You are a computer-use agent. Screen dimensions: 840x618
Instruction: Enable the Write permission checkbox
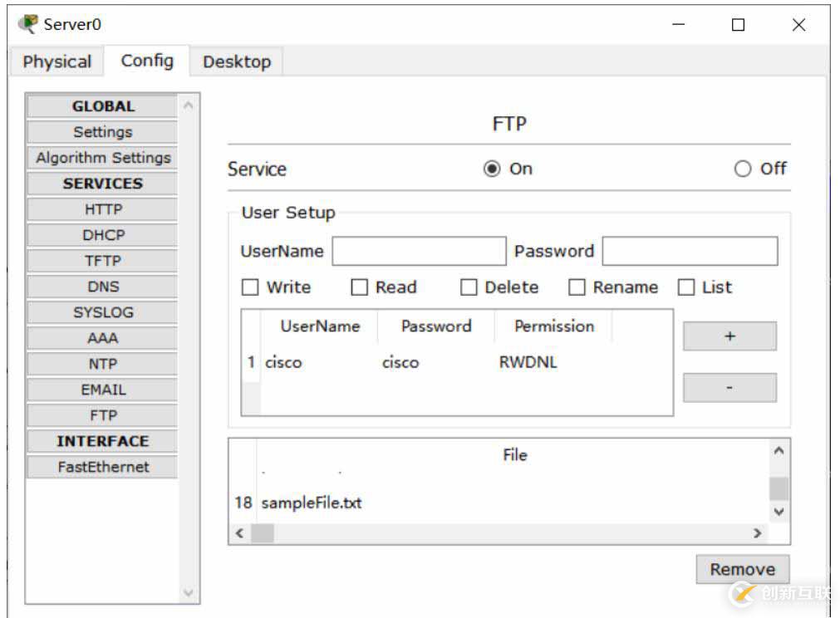[x=251, y=287]
